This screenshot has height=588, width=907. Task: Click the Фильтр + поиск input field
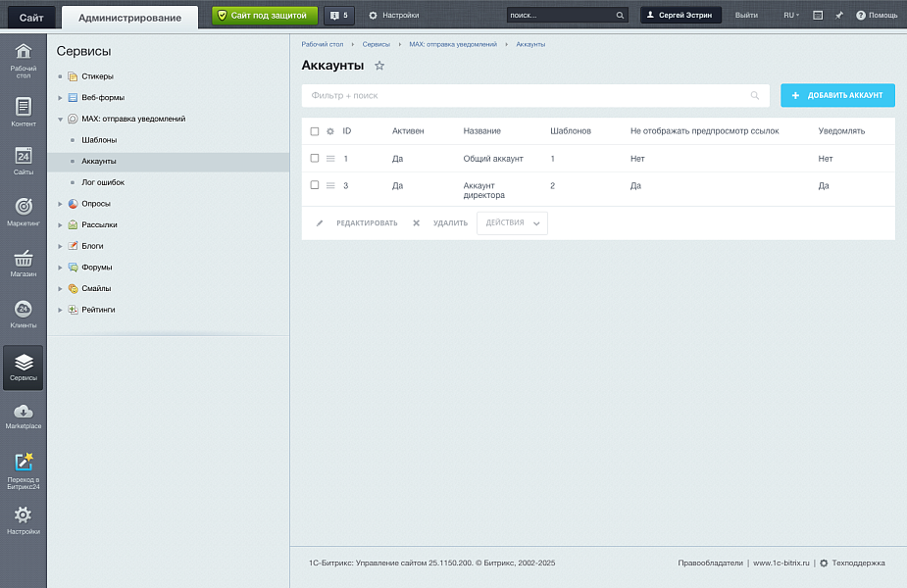point(525,96)
